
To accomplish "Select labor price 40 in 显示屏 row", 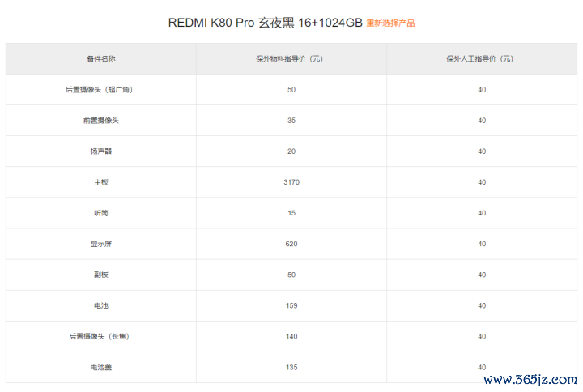I will click(x=482, y=244).
